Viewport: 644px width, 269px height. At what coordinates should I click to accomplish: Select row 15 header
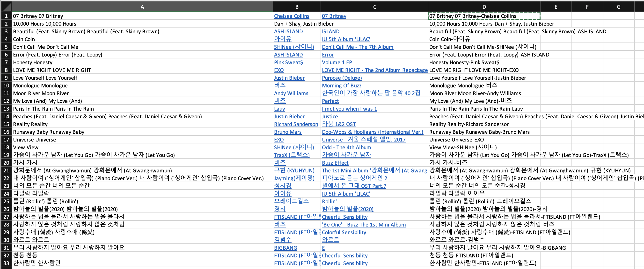pyautogui.click(x=6, y=124)
